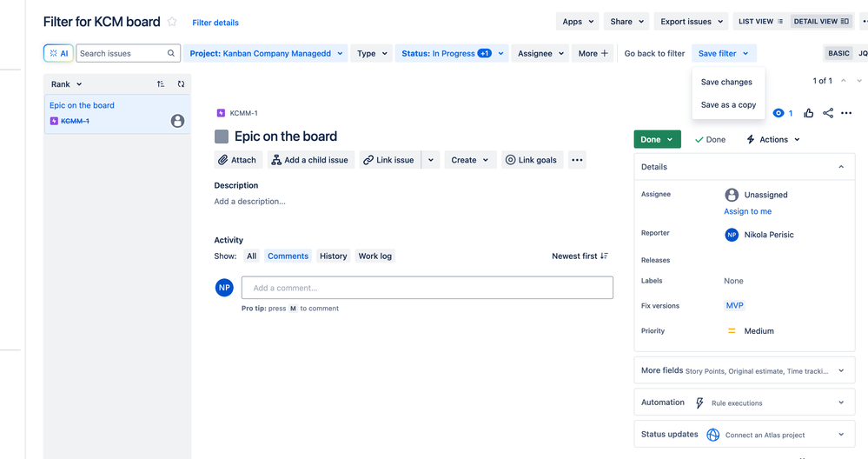This screenshot has height=459, width=868.
Task: Click the NP commenter avatar
Action: pyautogui.click(x=224, y=288)
